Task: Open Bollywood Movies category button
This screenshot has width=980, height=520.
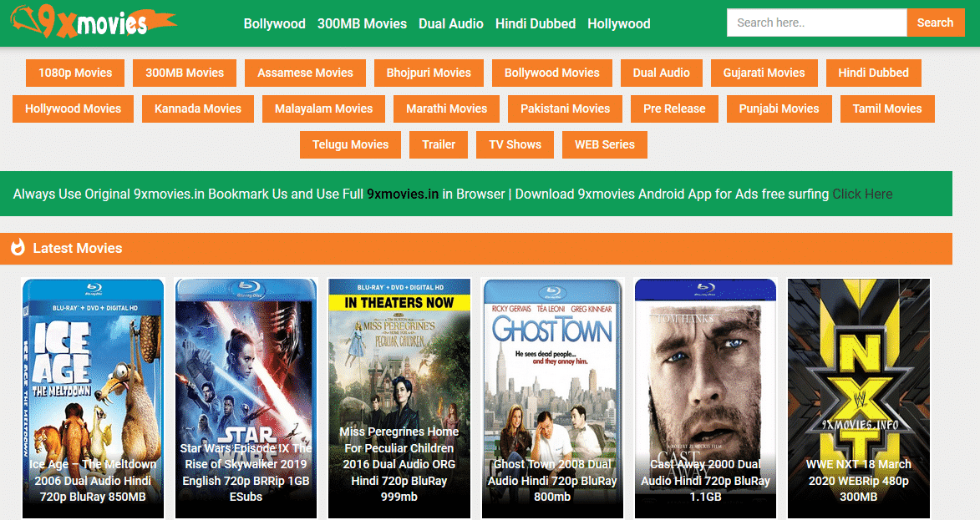Action: 552,73
